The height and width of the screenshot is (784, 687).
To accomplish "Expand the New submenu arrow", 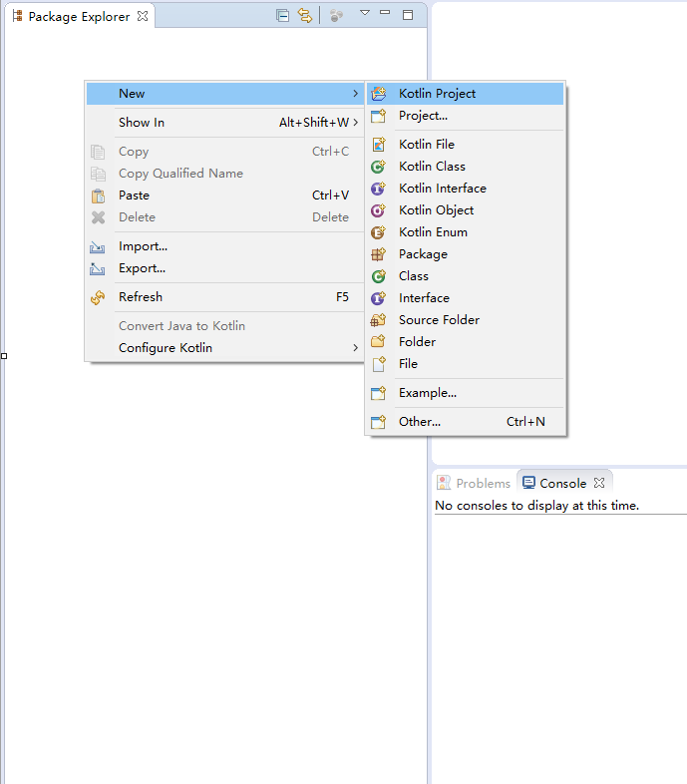I will pyautogui.click(x=356, y=94).
